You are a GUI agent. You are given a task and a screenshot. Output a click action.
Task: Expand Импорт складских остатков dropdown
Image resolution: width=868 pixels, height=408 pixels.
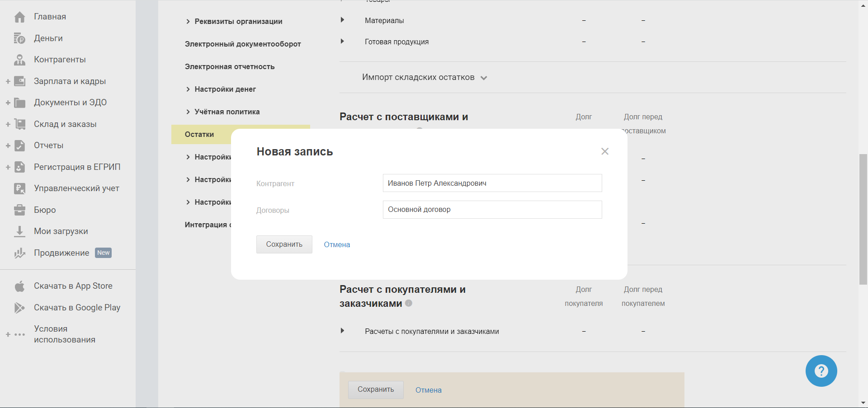coord(484,78)
